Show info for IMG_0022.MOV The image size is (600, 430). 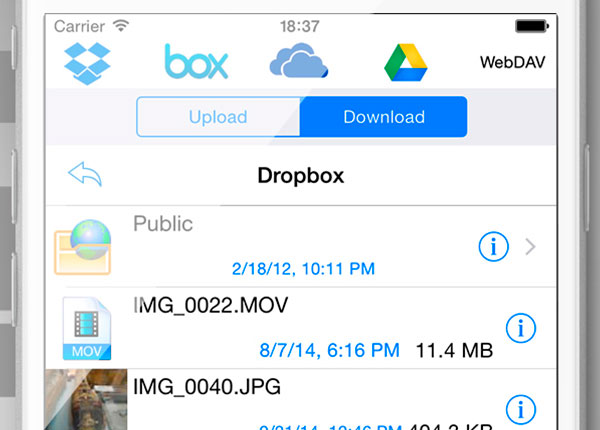[521, 326]
